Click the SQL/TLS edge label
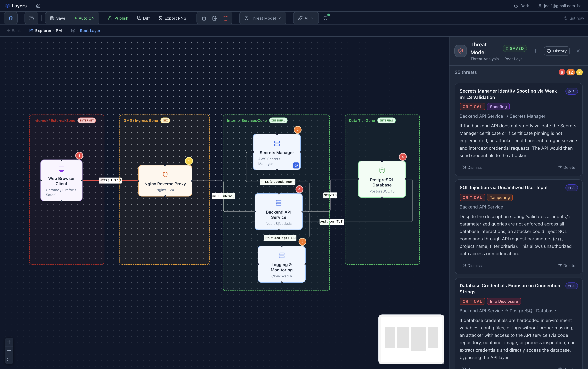This screenshot has width=588, height=369. (330, 195)
